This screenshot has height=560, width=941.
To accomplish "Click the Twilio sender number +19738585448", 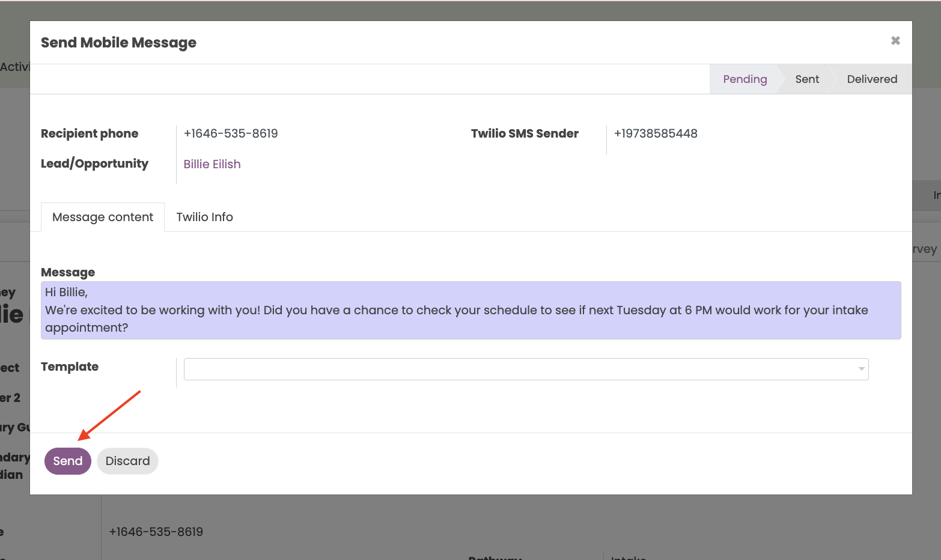I will coord(656,133).
